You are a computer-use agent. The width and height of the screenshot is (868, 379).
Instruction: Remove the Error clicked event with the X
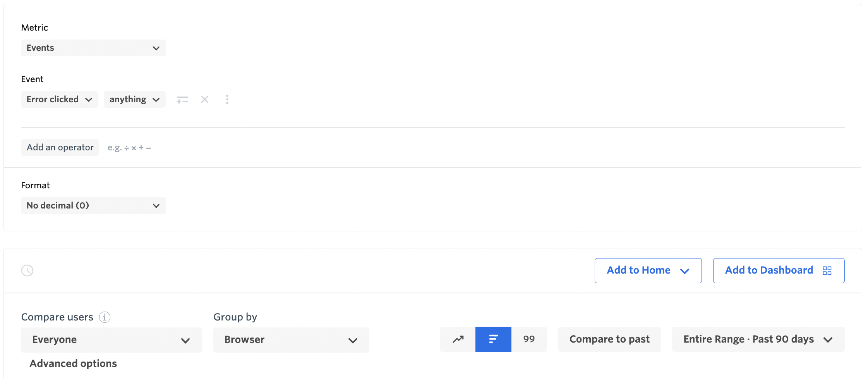click(x=205, y=100)
